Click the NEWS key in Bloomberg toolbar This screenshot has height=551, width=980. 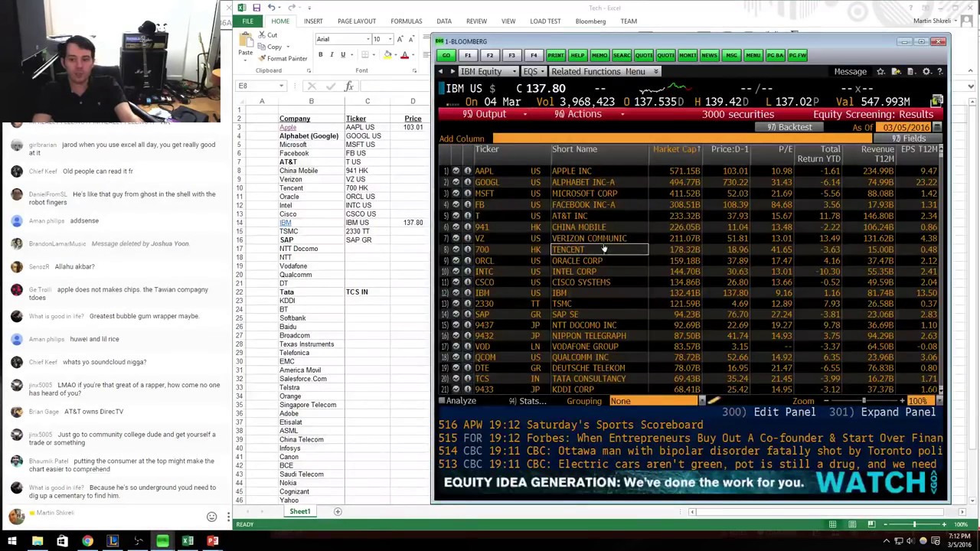point(709,55)
